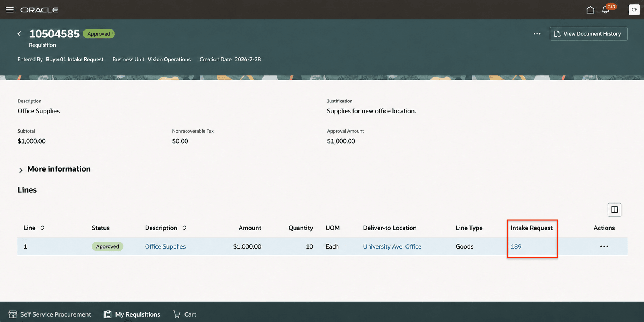Open the Cart

(185, 314)
